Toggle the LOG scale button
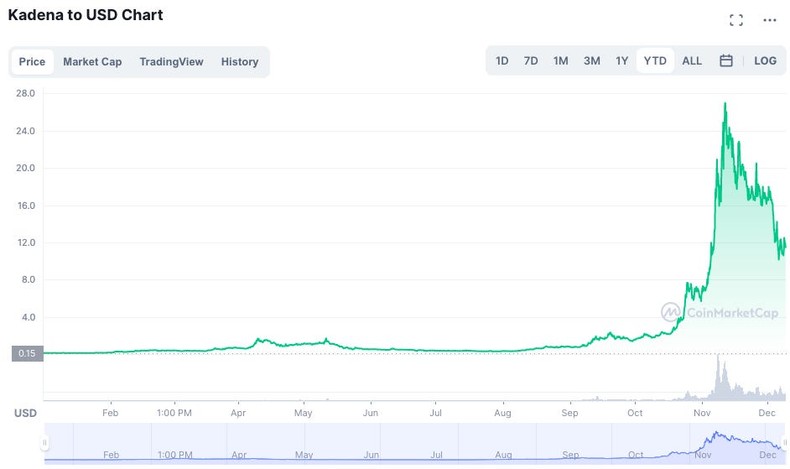This screenshot has height=469, width=790. pos(765,61)
